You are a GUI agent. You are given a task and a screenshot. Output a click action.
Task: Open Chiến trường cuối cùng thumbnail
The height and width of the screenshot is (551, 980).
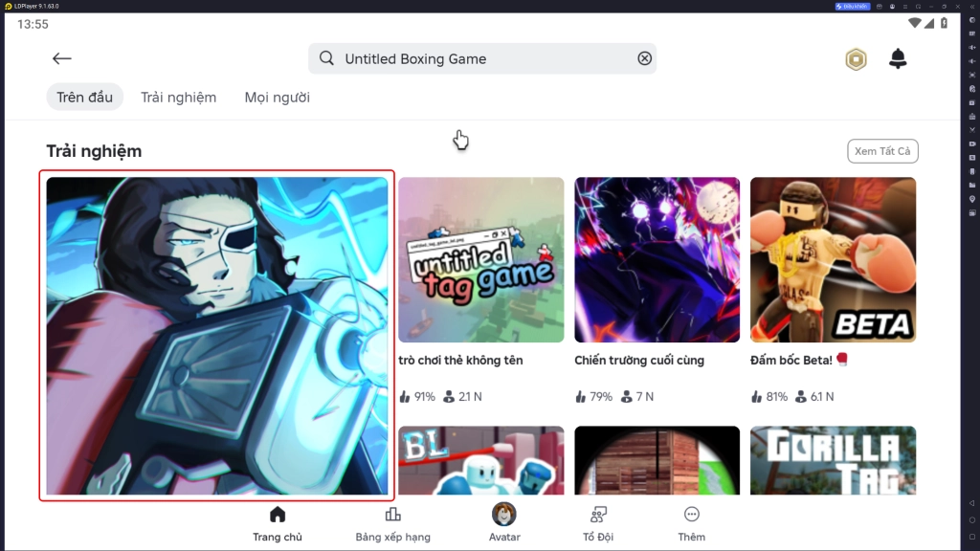coord(657,260)
